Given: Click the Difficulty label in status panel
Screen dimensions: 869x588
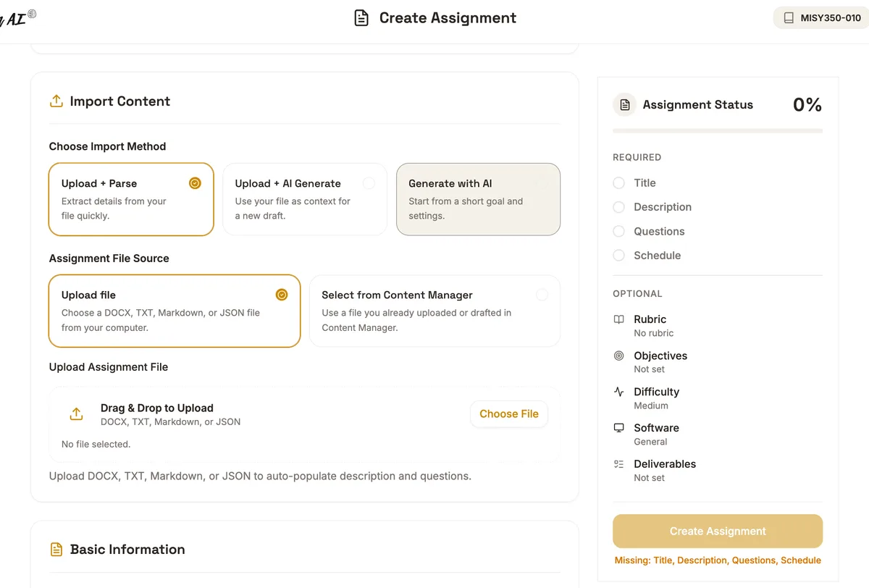Looking at the screenshot, I should [656, 392].
